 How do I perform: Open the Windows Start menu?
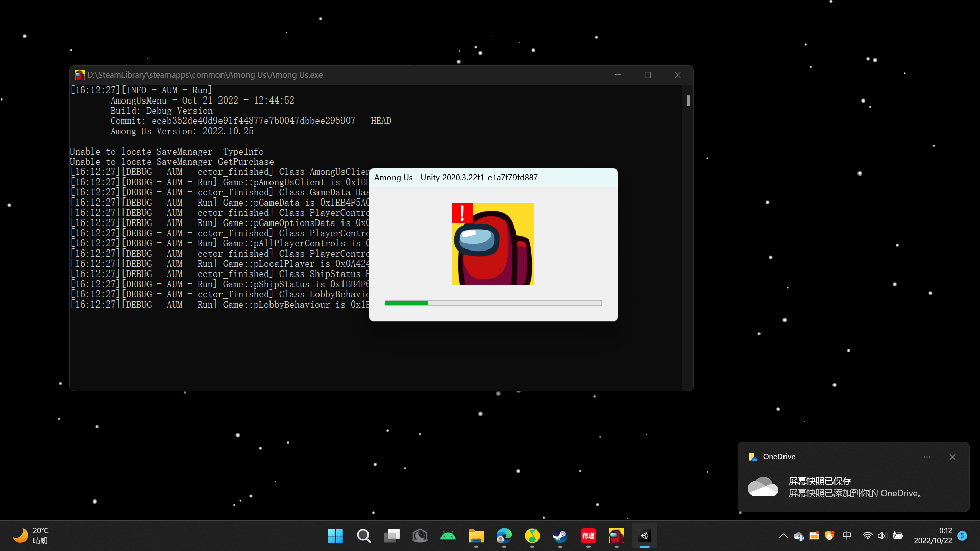click(335, 536)
